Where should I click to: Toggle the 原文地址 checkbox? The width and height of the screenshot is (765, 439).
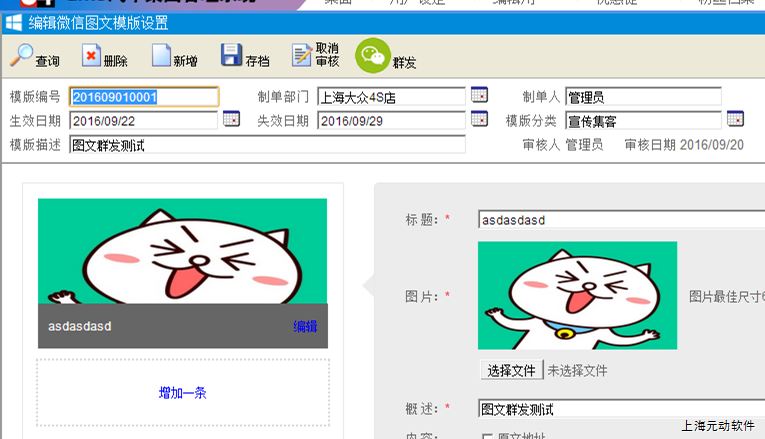pyautogui.click(x=488, y=436)
